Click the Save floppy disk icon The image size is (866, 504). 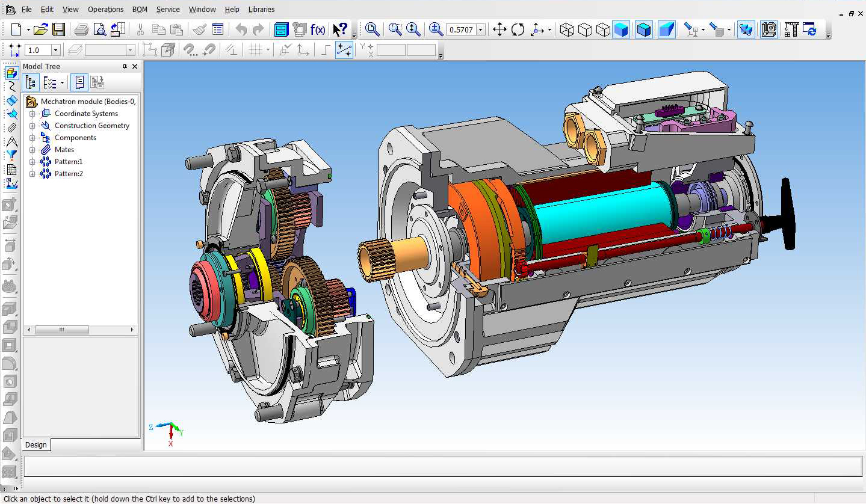[58, 29]
